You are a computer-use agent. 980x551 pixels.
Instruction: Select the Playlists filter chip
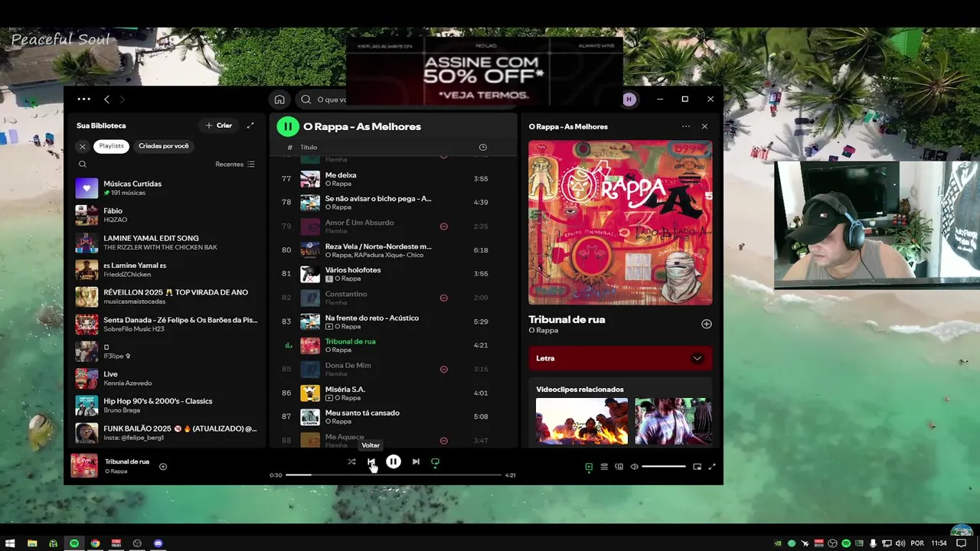pos(111,146)
